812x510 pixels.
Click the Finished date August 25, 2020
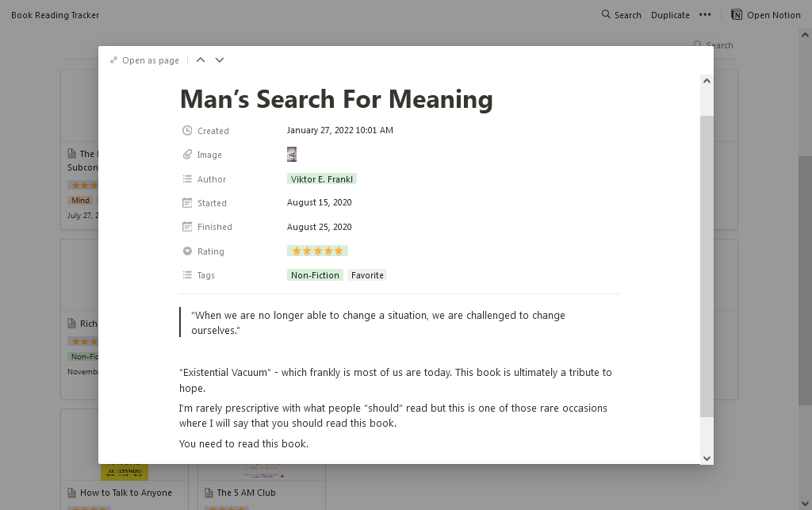(x=320, y=227)
